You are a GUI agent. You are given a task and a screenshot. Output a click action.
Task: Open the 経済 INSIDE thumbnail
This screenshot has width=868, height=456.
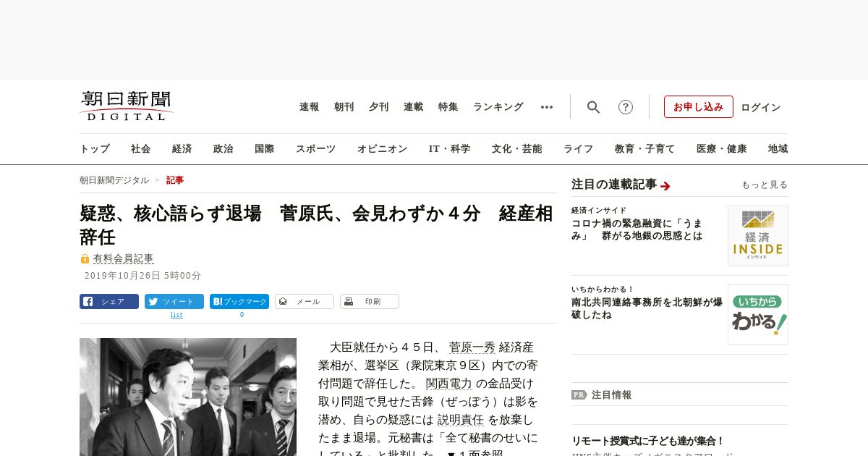[x=758, y=236]
